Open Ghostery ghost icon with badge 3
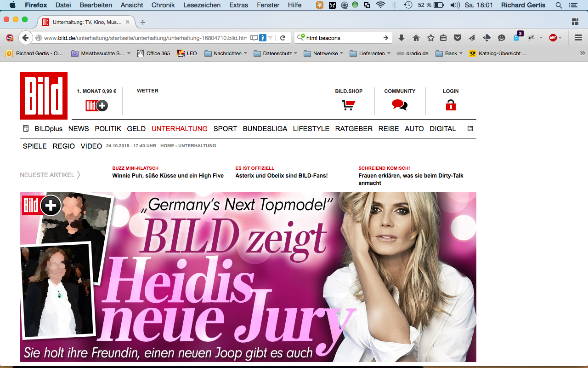Screen dimensions: 588x368 tap(517, 37)
